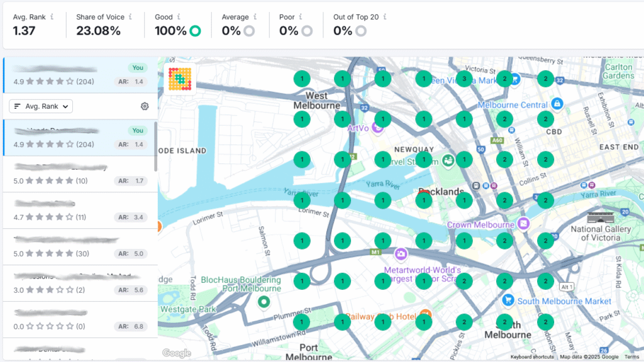This screenshot has height=362, width=644.
Task: Select the competitor with 4.7 rating, 11 reviews
Action: 79,211
